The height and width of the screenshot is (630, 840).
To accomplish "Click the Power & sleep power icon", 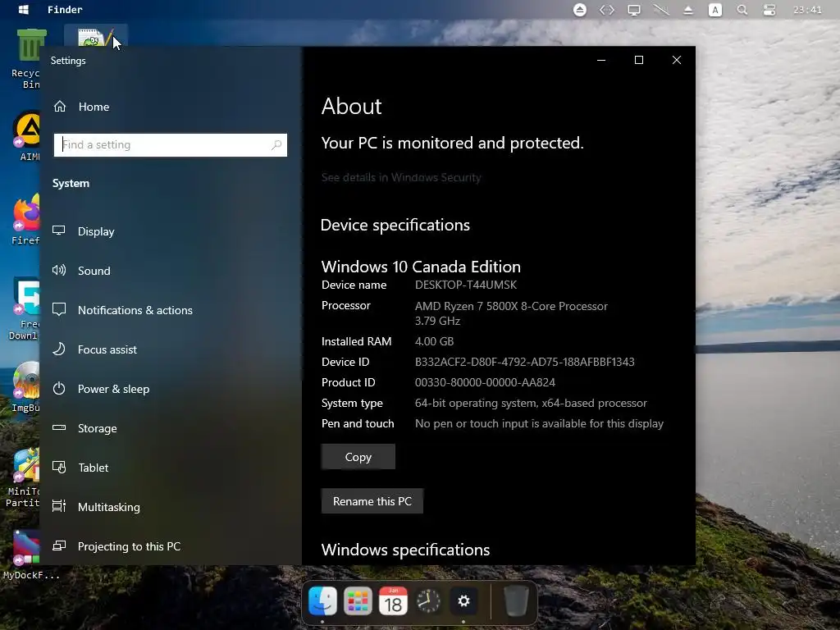I will click(x=59, y=388).
